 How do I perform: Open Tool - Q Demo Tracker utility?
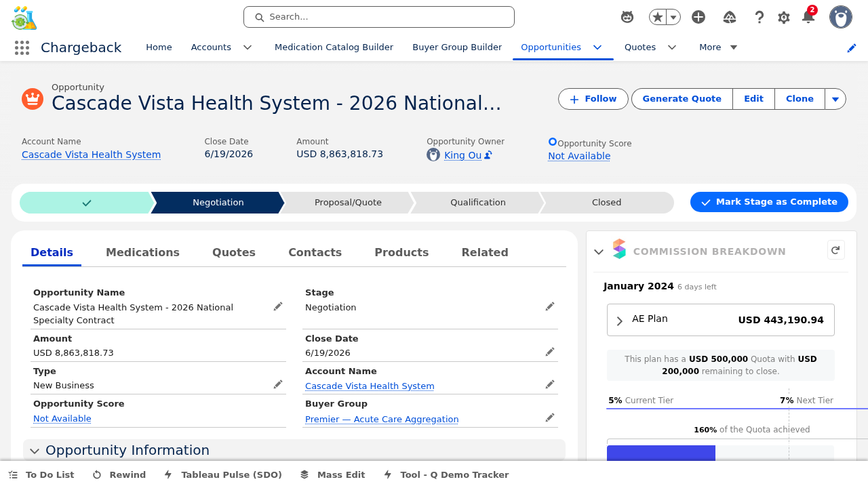tap(446, 475)
